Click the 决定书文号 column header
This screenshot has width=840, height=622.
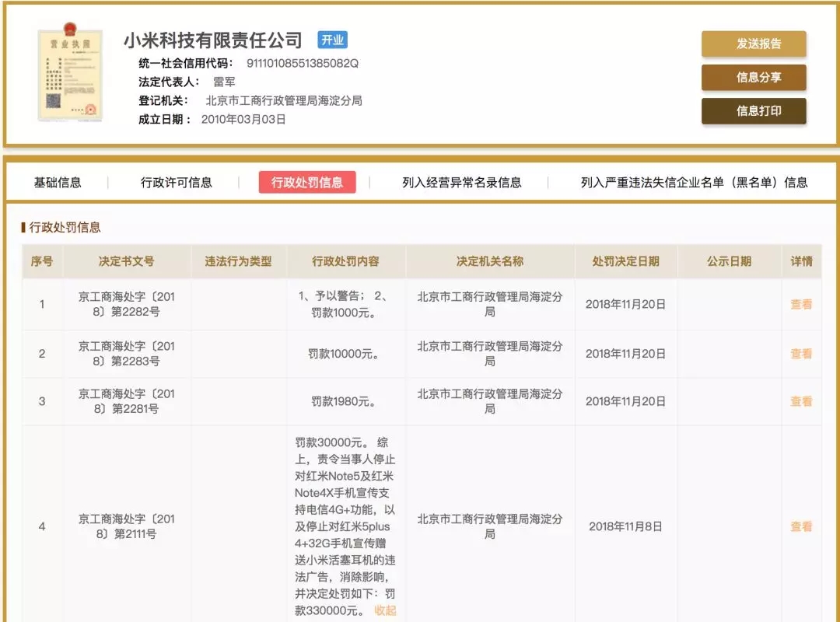coord(127,261)
